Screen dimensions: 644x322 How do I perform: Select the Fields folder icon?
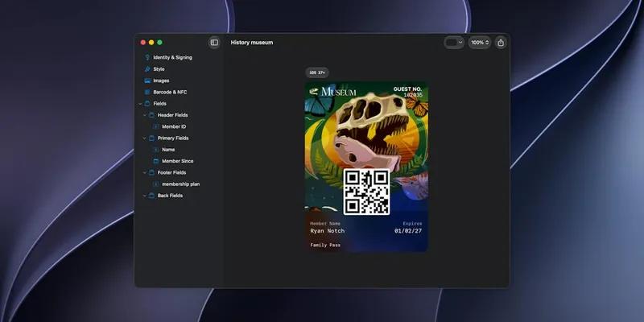147,104
